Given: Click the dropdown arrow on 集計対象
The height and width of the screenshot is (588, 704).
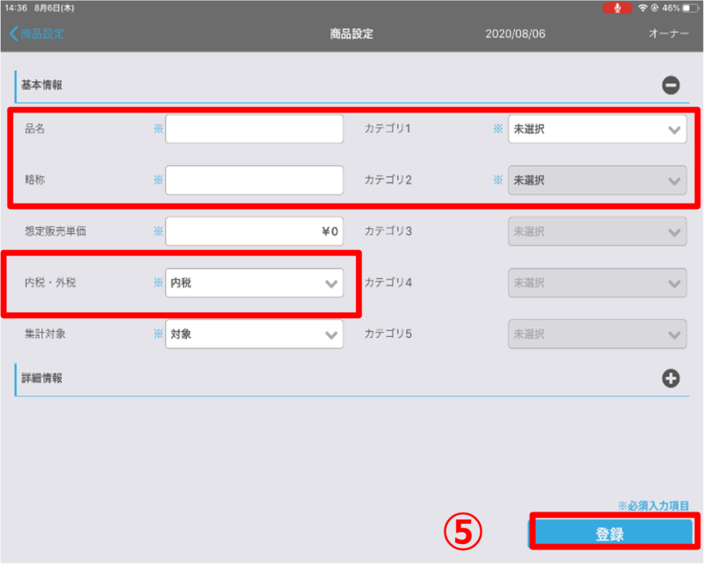Looking at the screenshot, I should [332, 334].
